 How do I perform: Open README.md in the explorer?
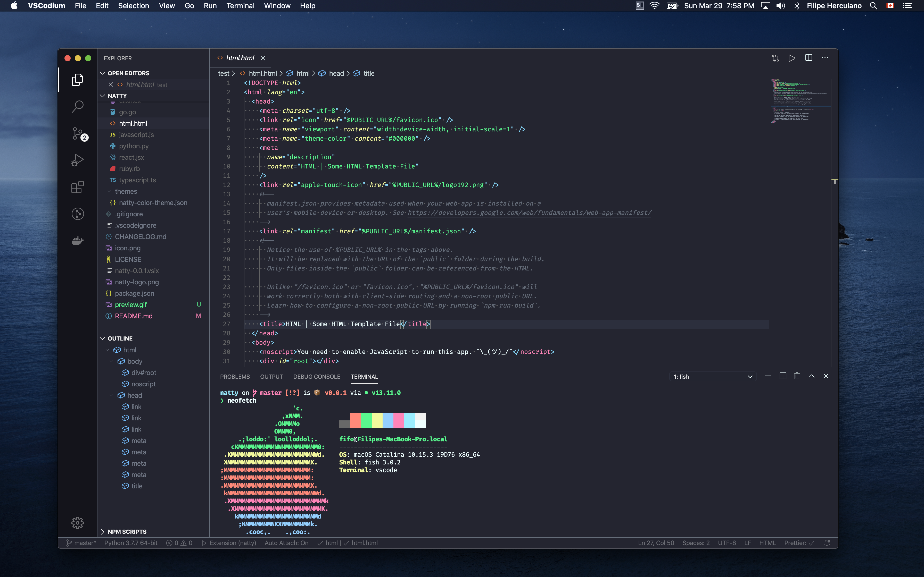tap(134, 316)
